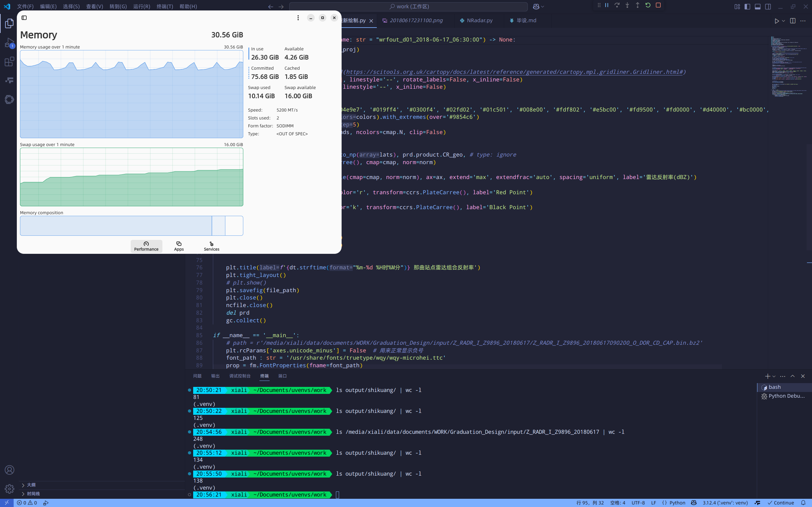Viewport: 812px width, 507px height.
Task: Restart the debug session
Action: click(648, 5)
